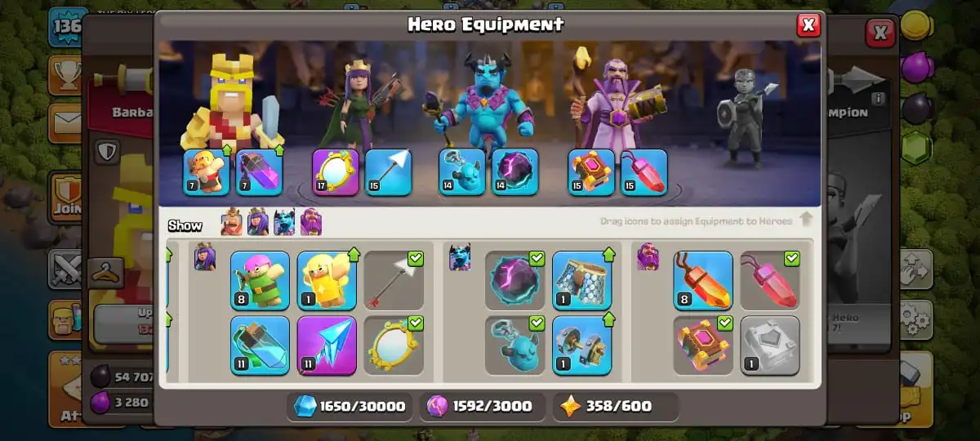Toggle the Grand Warden show filter
The image size is (980, 441).
[x=310, y=222]
